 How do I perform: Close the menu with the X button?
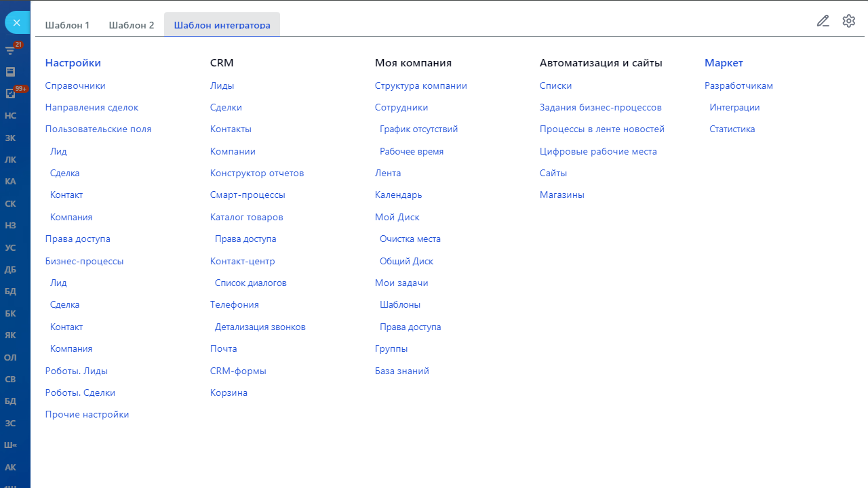click(17, 22)
